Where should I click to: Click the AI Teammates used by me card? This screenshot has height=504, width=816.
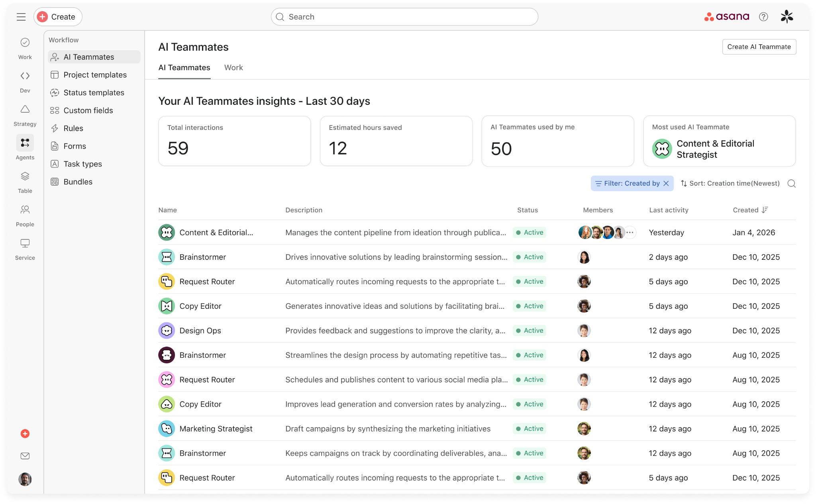point(557,141)
